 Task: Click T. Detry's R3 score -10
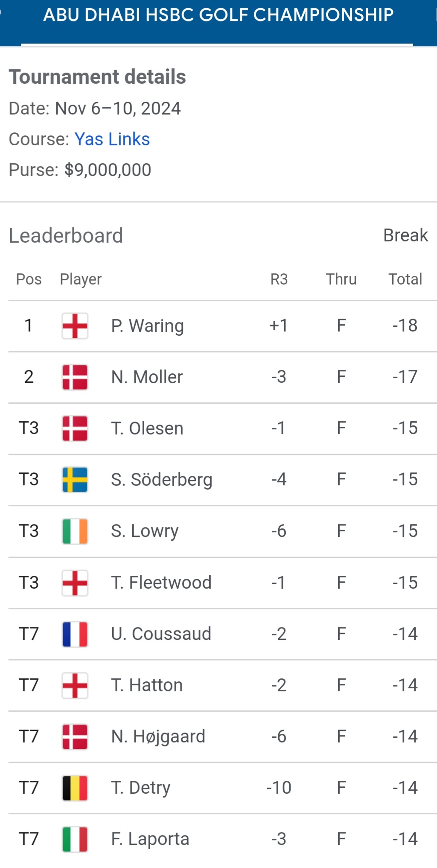pyautogui.click(x=279, y=788)
